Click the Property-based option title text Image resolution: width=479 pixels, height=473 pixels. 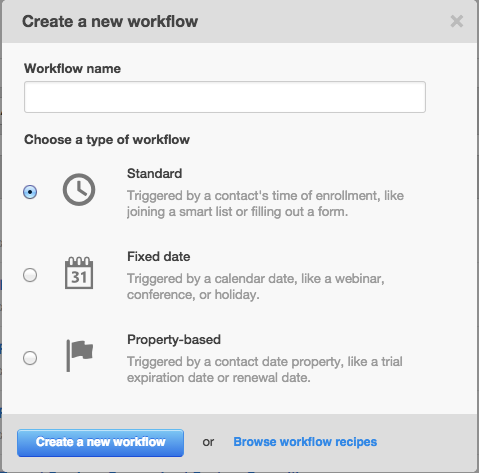pos(174,340)
